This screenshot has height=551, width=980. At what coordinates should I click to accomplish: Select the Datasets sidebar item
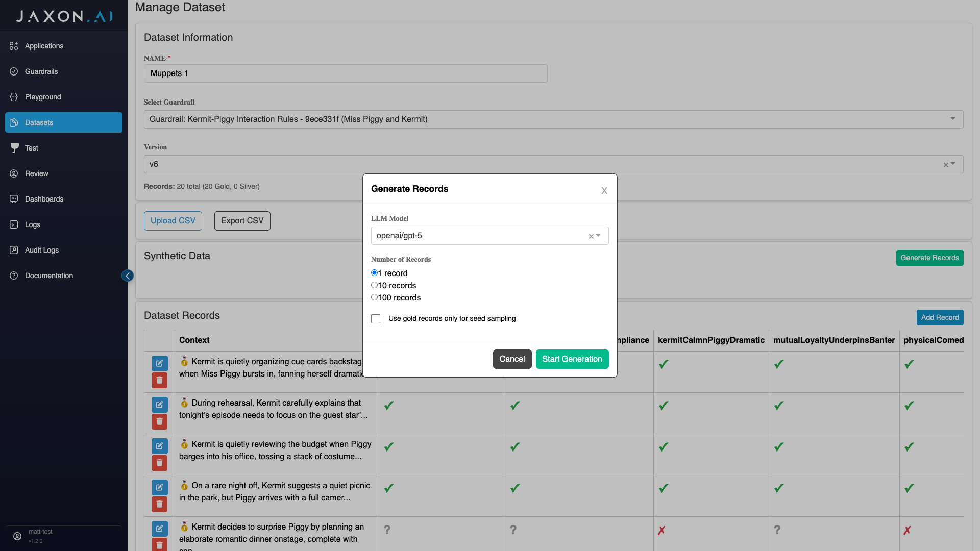click(x=39, y=122)
